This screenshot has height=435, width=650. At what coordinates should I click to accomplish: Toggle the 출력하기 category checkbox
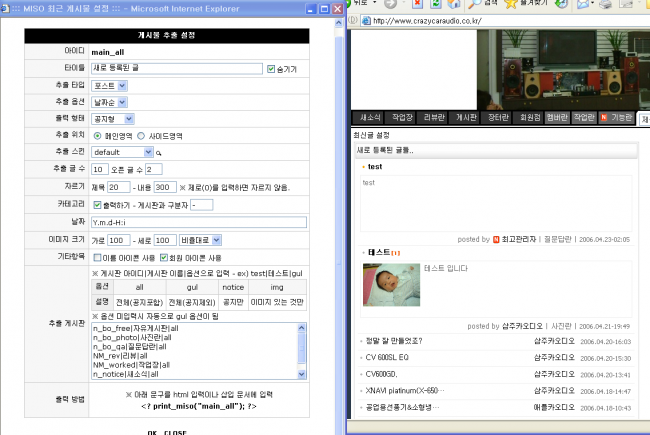tap(97, 204)
